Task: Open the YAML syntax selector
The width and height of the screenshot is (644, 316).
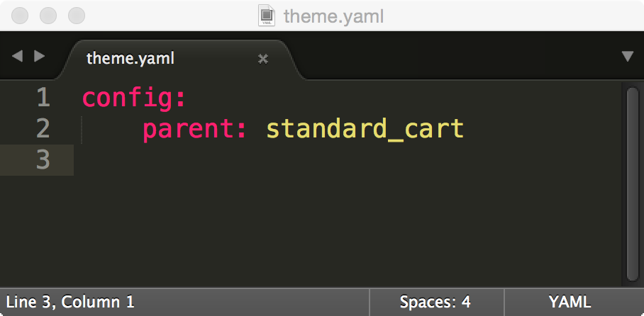Action: (x=570, y=303)
